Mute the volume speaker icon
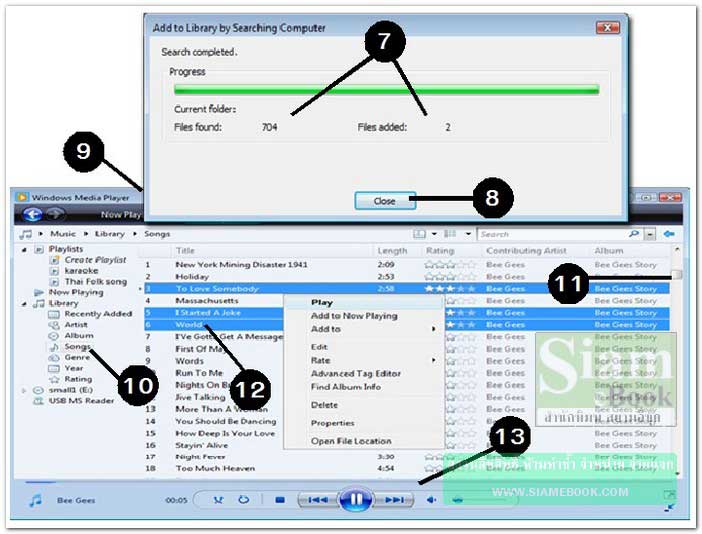 431,500
